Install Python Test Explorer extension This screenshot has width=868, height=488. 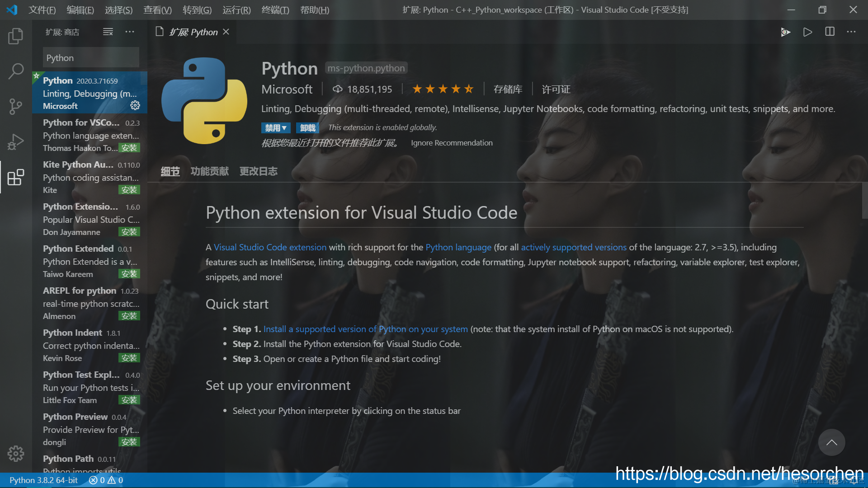(x=129, y=400)
